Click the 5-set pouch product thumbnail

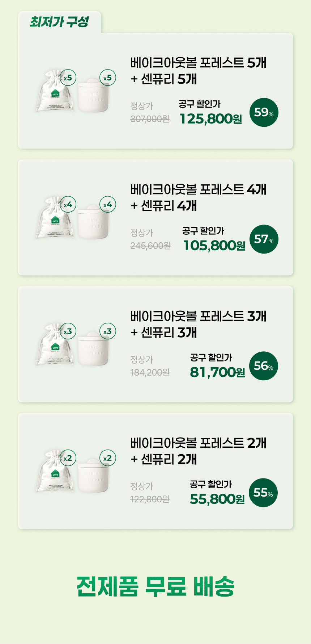pyautogui.click(x=54, y=94)
